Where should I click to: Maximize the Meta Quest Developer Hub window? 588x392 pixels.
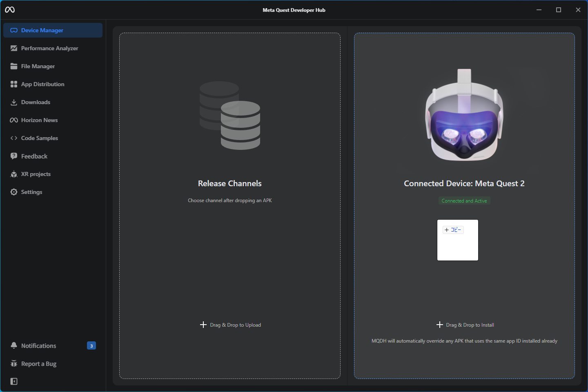559,10
